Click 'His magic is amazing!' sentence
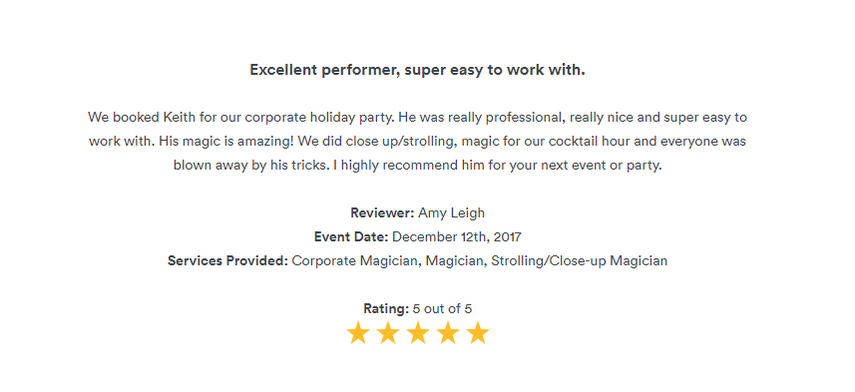The image size is (855, 392). (228, 142)
